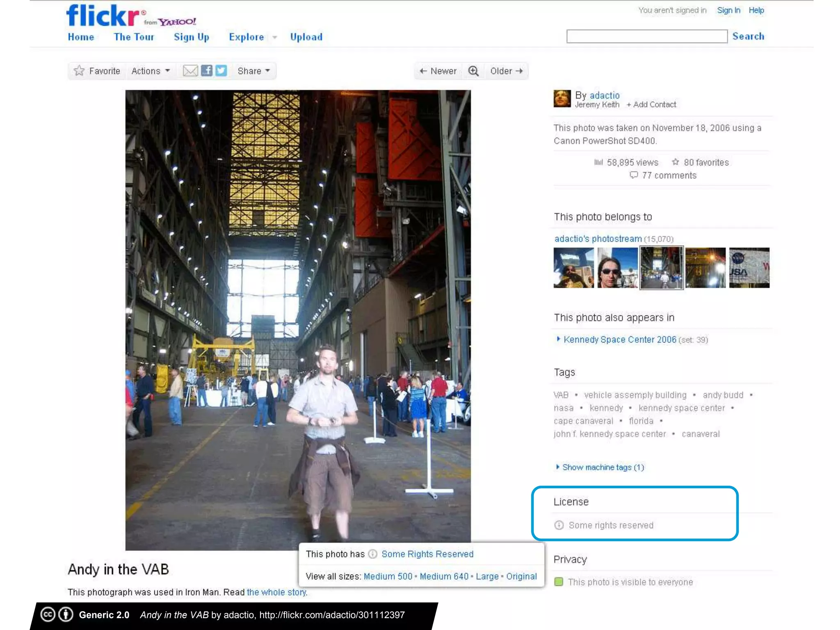The image size is (840, 630).
Task: Click into the search text field
Action: pos(646,37)
